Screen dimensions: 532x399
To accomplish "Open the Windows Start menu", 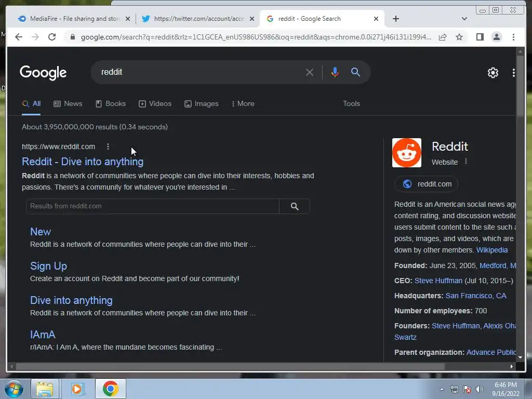I will pyautogui.click(x=14, y=389).
